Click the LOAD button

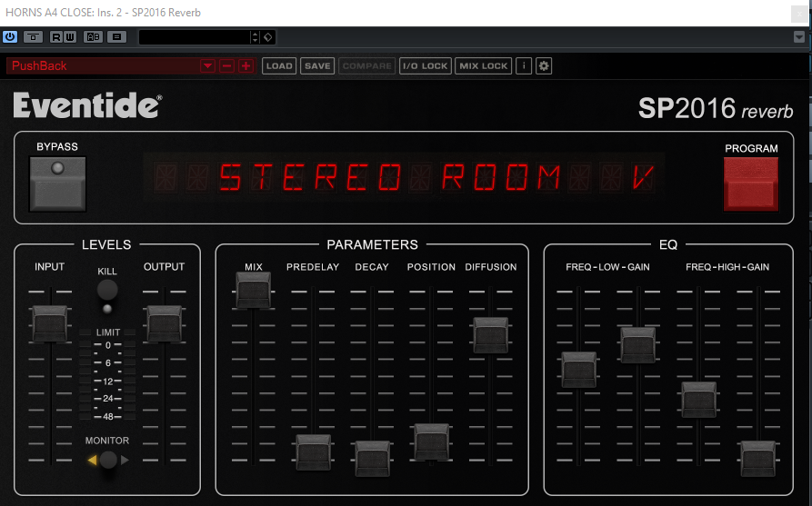pyautogui.click(x=279, y=65)
